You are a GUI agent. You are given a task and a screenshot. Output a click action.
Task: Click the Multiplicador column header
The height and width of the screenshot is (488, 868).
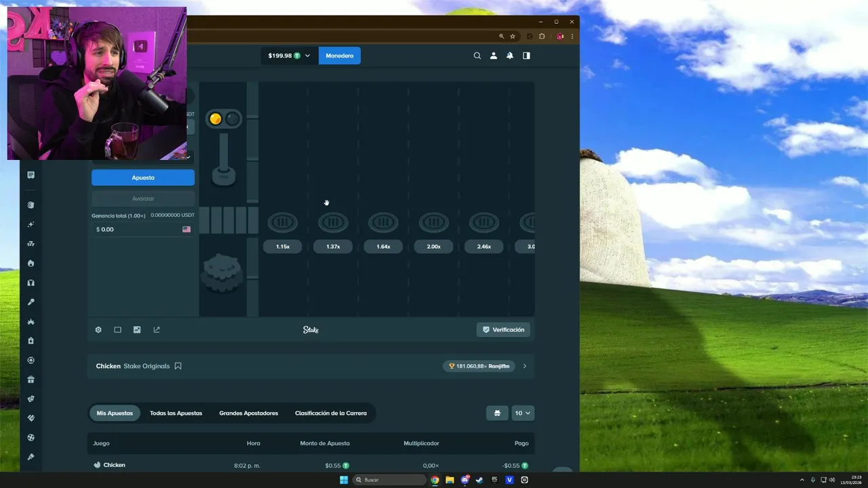pyautogui.click(x=421, y=443)
